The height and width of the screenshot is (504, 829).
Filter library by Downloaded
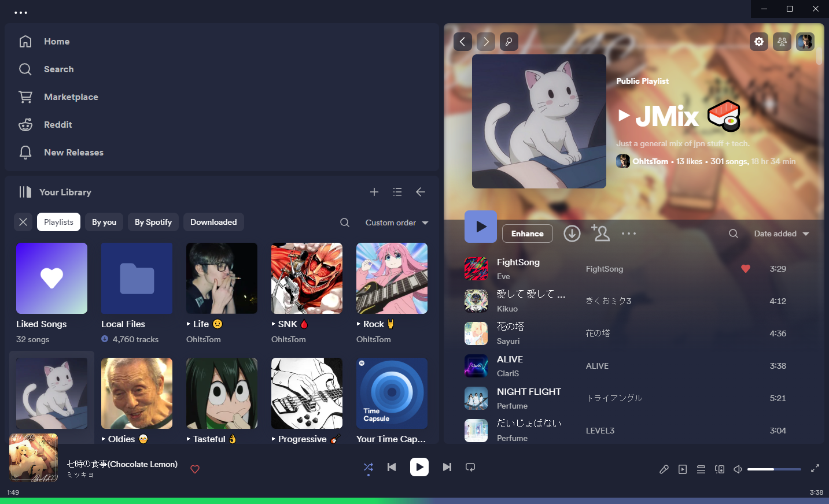pos(213,222)
